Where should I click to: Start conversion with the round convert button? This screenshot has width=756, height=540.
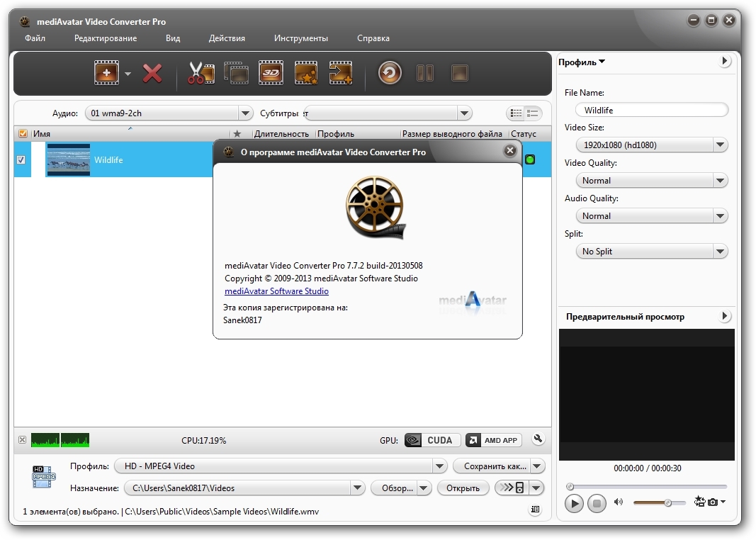(390, 73)
